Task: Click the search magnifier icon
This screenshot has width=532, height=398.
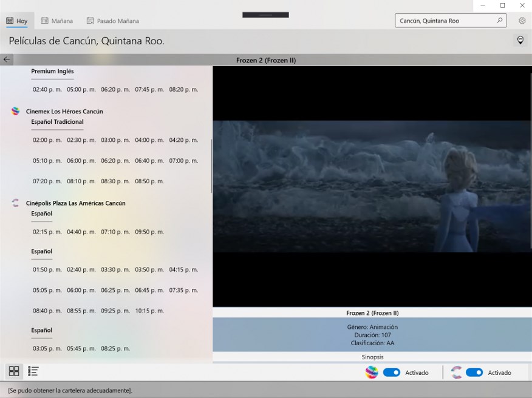Action: [x=499, y=21]
